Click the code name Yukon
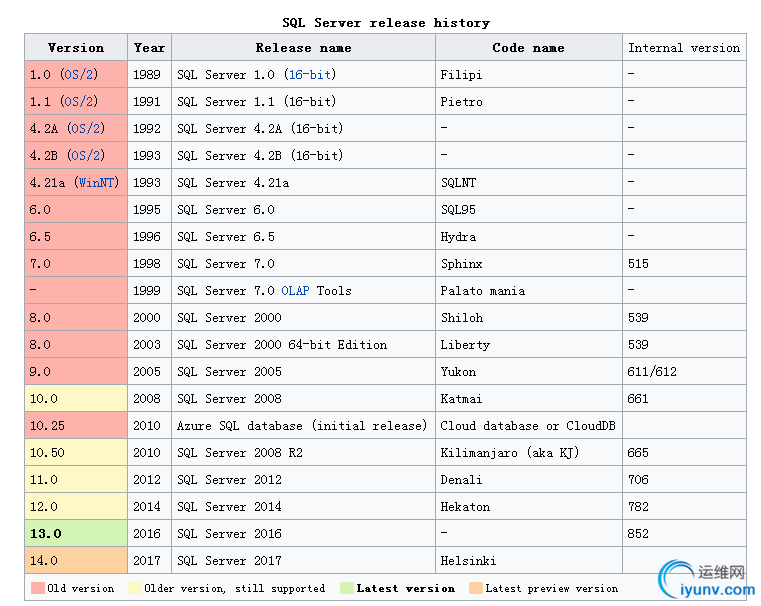This screenshot has height=606, width=761. coord(458,372)
